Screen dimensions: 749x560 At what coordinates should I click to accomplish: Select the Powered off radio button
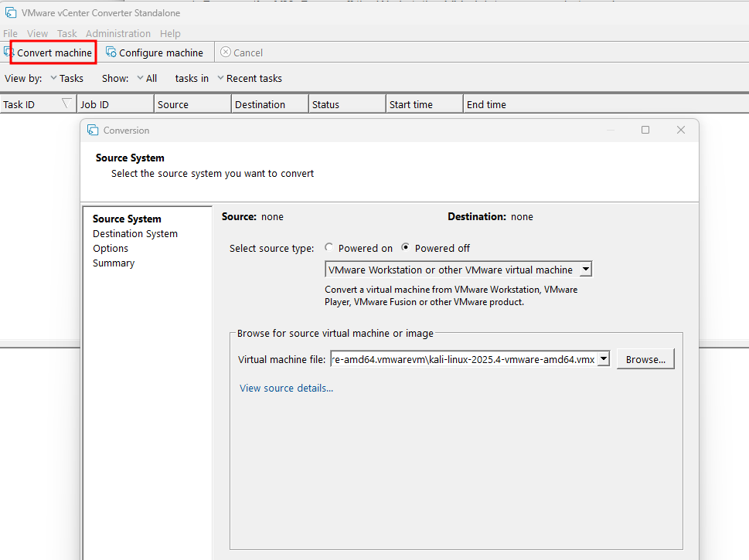406,248
